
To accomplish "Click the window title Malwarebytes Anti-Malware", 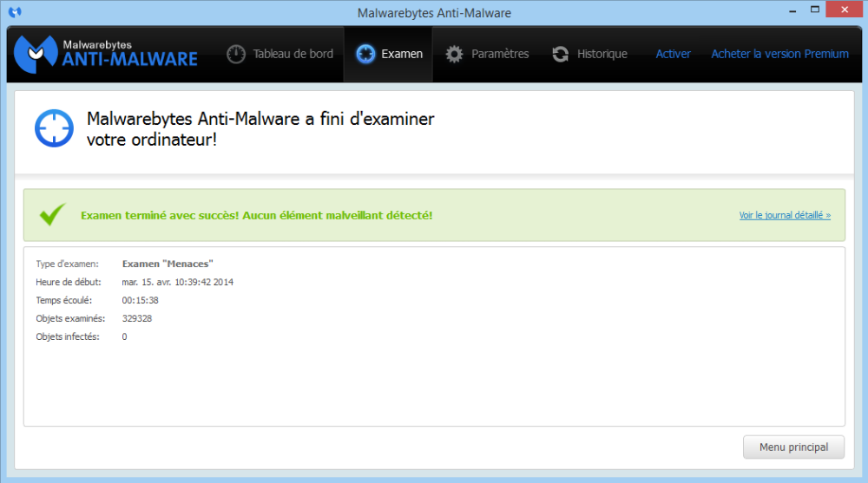I will tap(434, 13).
